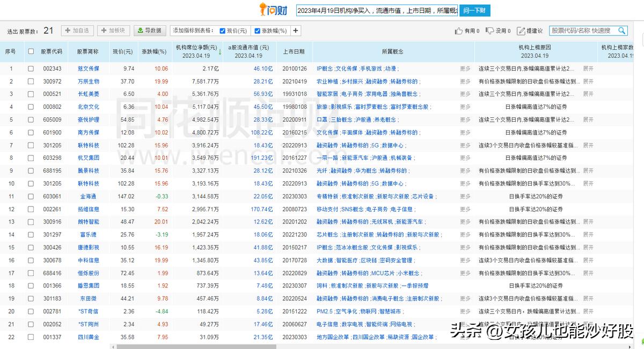
Task: Expand 展开 on the first row's reason
Action: (x=587, y=69)
